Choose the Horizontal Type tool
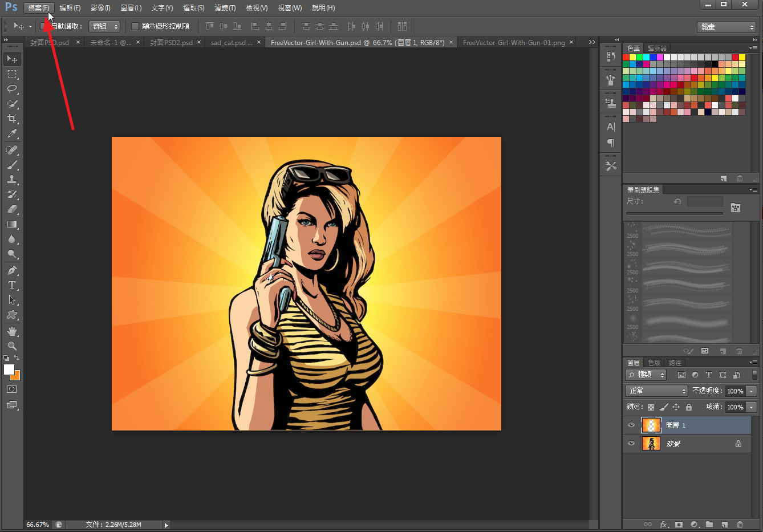This screenshot has height=532, width=763. pyautogui.click(x=12, y=285)
